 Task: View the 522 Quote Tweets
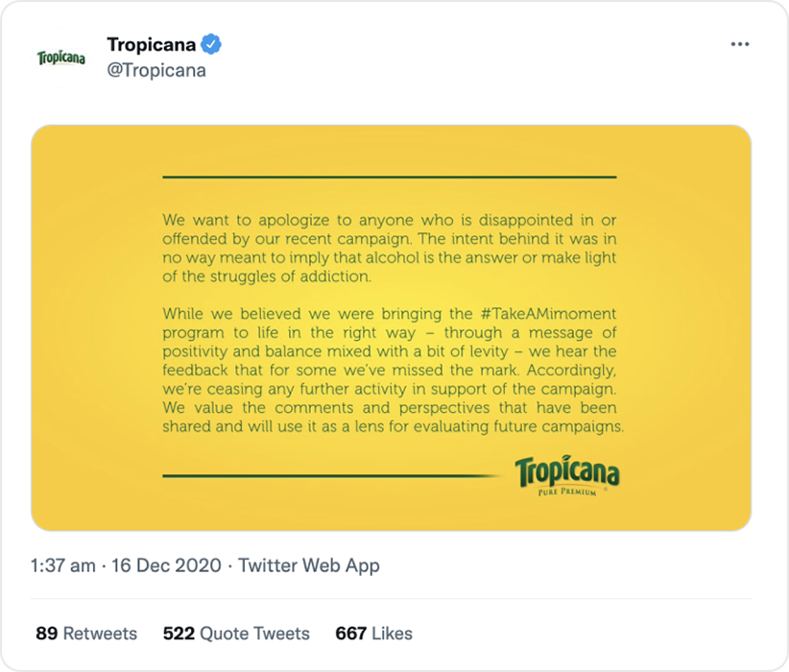(x=236, y=634)
